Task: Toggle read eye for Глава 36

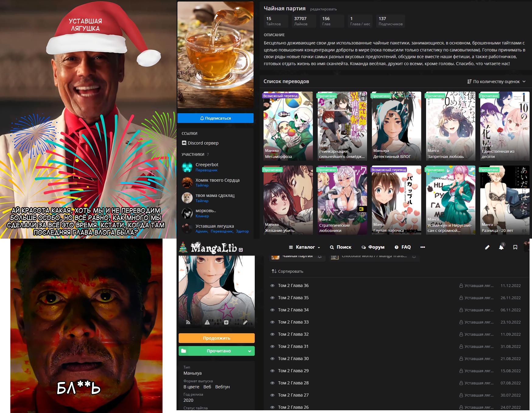Action: tap(272, 285)
